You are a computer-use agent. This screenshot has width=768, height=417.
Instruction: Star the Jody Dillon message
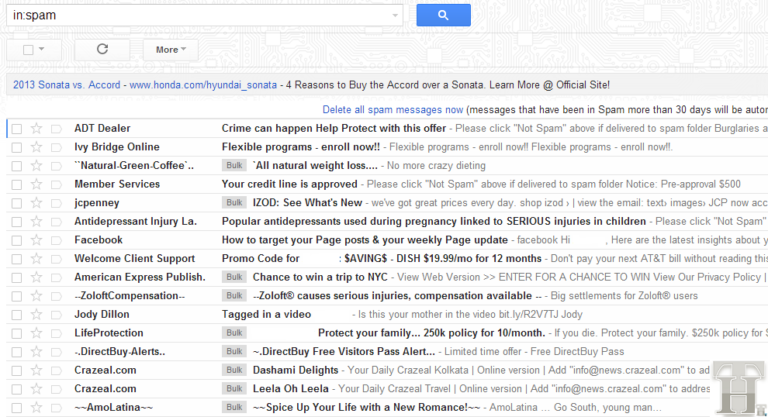[36, 315]
